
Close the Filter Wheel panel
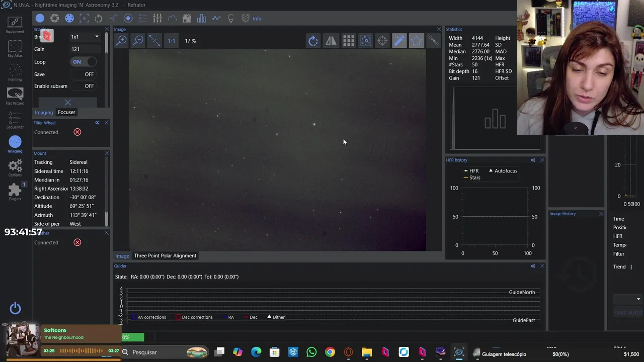106,123
